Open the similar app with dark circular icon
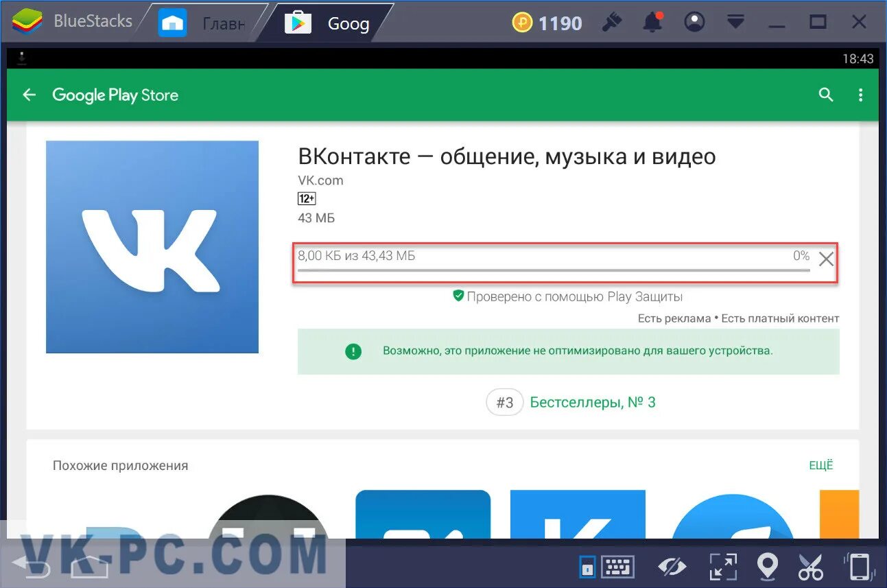Viewport: 887px width, 588px height. click(269, 516)
